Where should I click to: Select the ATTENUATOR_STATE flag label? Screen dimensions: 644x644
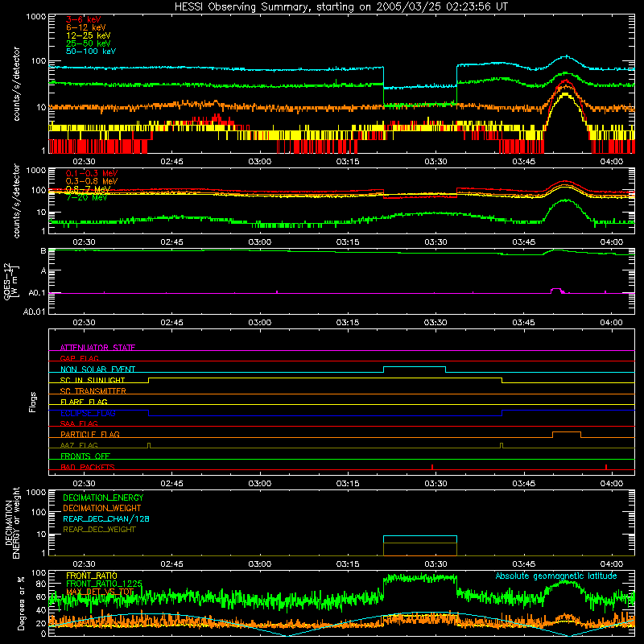pyautogui.click(x=97, y=348)
